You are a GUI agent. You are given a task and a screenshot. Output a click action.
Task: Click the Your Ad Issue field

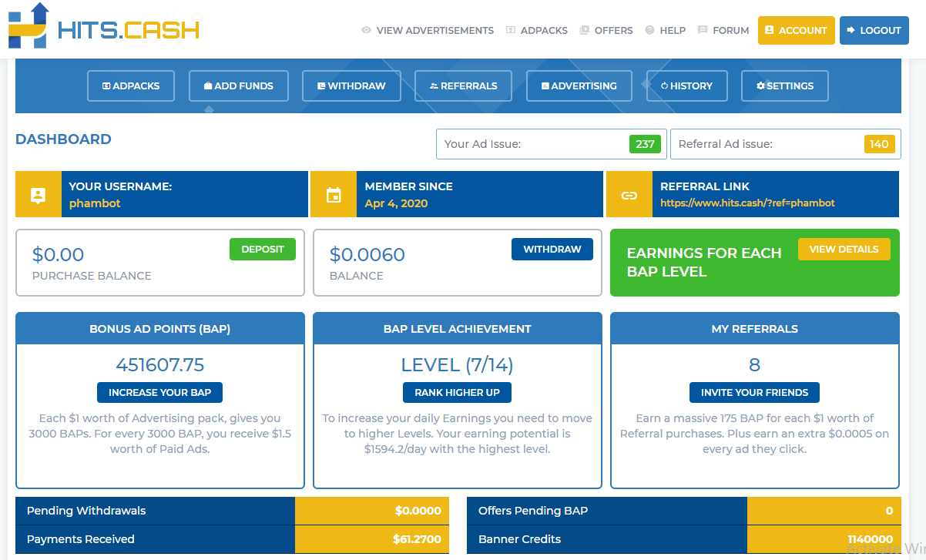(x=552, y=144)
